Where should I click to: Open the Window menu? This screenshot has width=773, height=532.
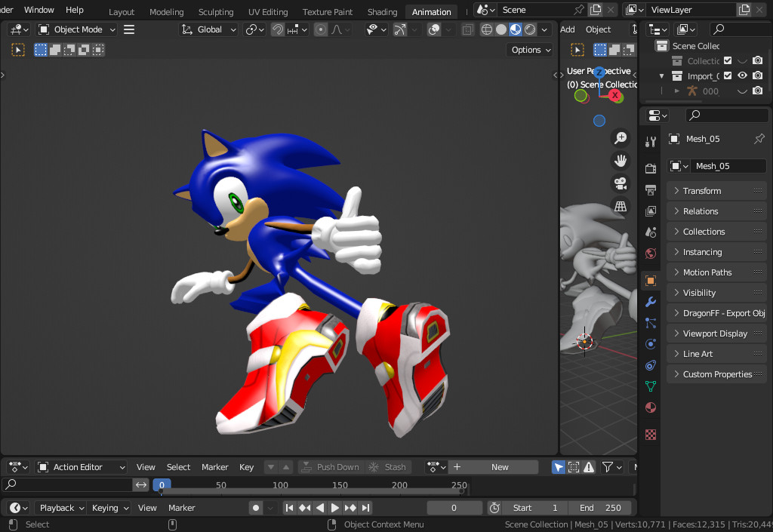(38, 10)
